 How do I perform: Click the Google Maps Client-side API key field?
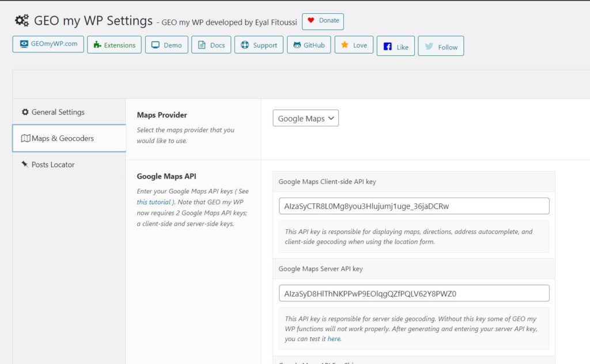click(414, 206)
